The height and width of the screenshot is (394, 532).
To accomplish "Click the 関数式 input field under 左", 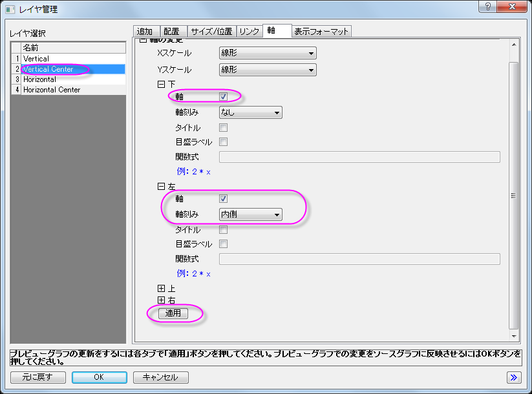I will pos(359,259).
